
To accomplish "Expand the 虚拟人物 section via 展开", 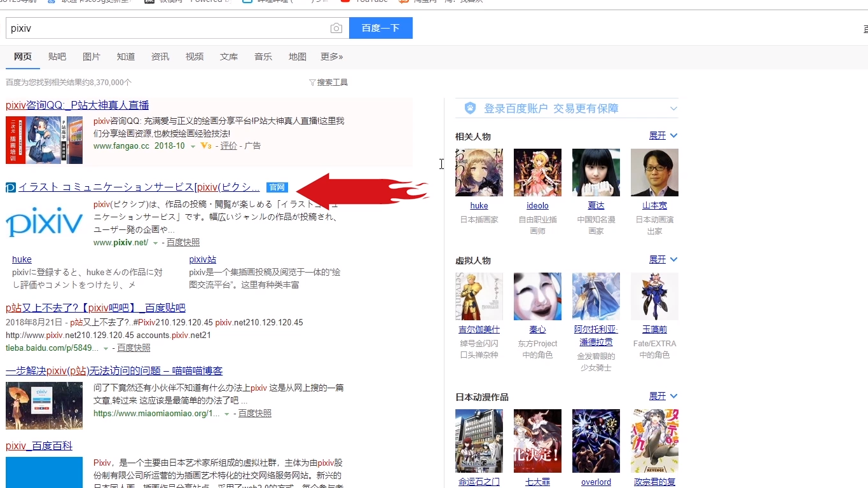I will (x=663, y=260).
